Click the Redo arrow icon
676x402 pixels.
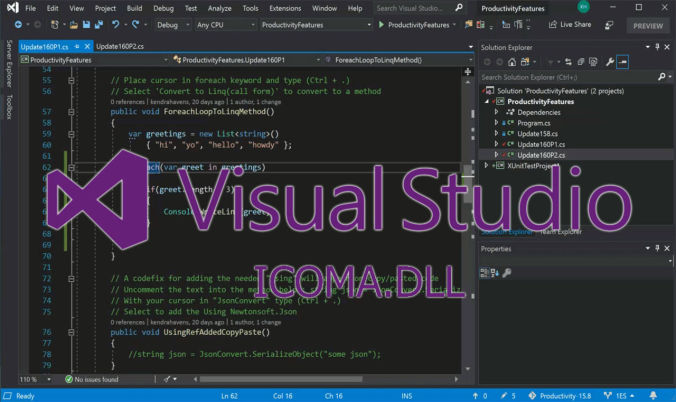pos(135,25)
